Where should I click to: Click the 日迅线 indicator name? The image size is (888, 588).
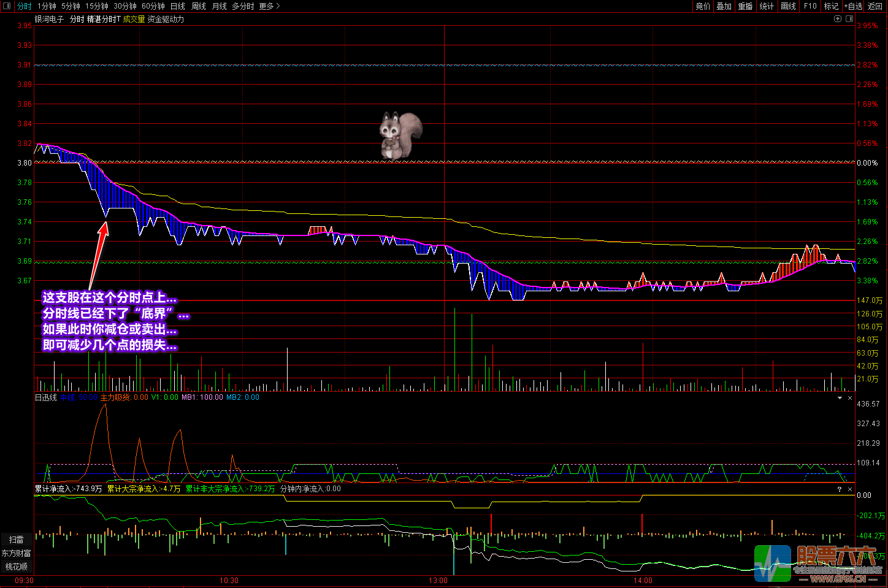point(46,397)
